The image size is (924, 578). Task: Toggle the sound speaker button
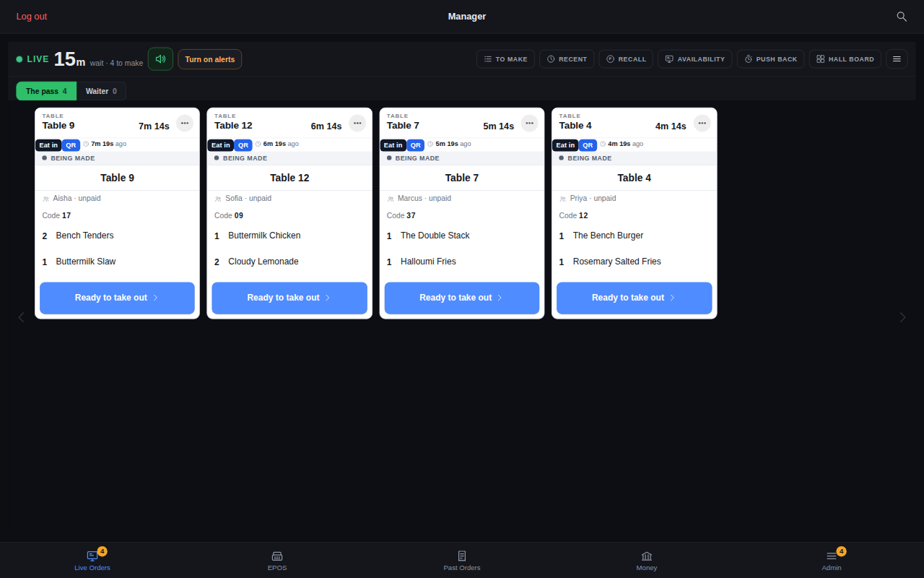[x=160, y=59]
